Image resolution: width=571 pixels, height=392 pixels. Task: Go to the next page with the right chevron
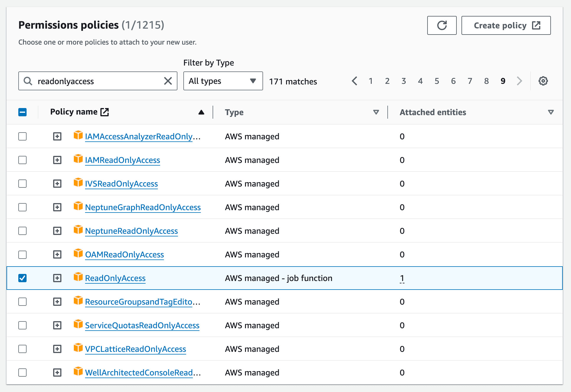point(519,81)
